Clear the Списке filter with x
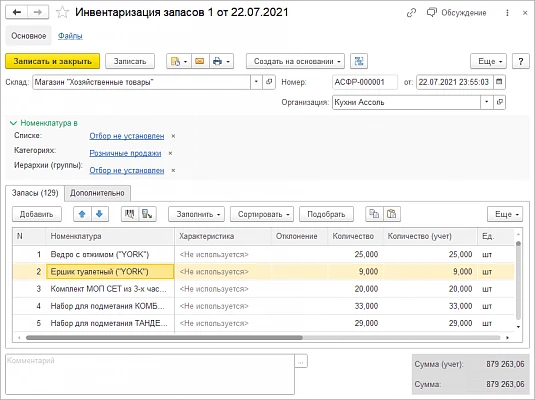 (173, 136)
